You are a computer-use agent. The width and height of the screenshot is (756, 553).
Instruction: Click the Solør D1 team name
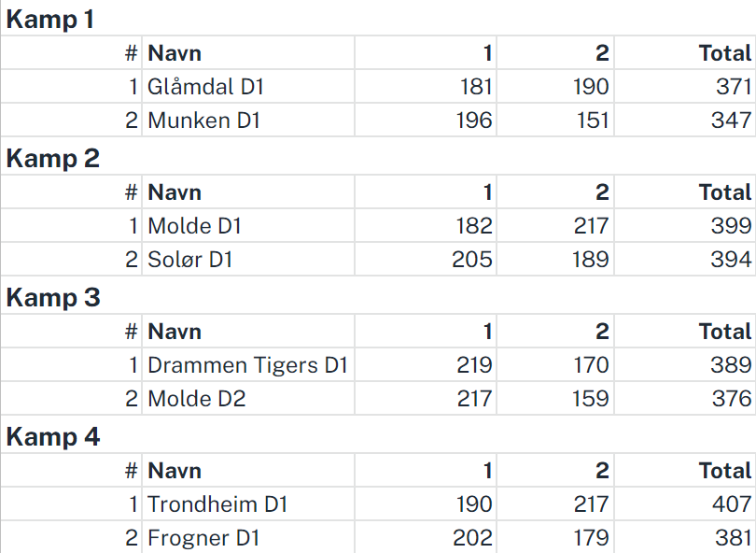190,260
